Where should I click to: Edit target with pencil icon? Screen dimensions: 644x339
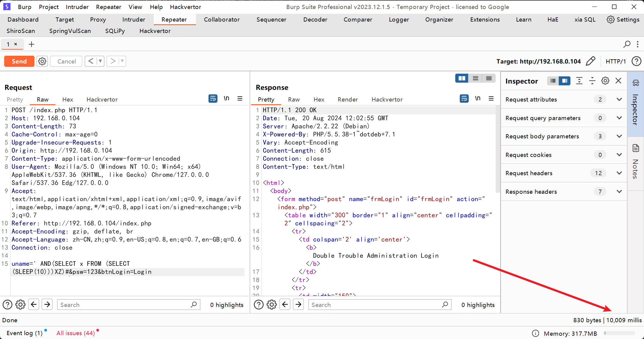(590, 61)
